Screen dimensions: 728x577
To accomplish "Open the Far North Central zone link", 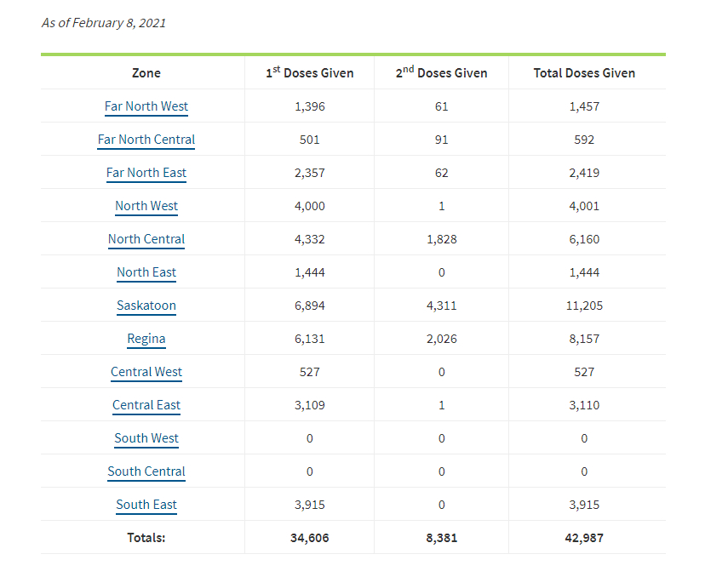I will (x=146, y=140).
